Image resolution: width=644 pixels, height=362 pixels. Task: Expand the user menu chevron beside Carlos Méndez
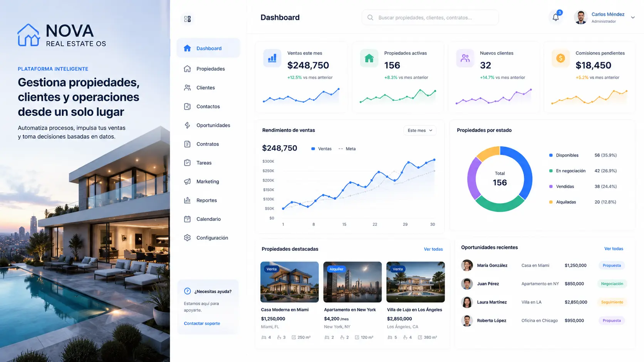632,17
